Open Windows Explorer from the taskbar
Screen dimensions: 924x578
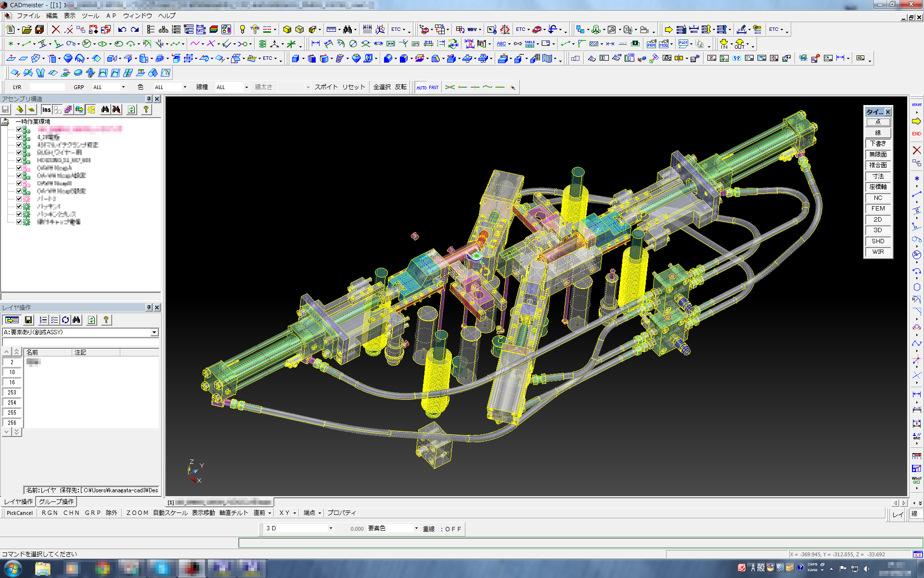[42, 568]
